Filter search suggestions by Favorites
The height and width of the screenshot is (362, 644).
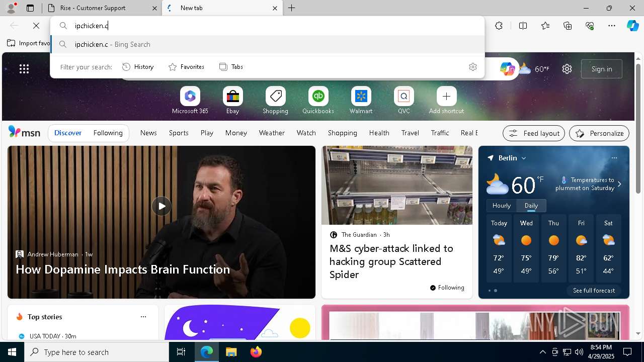(187, 67)
